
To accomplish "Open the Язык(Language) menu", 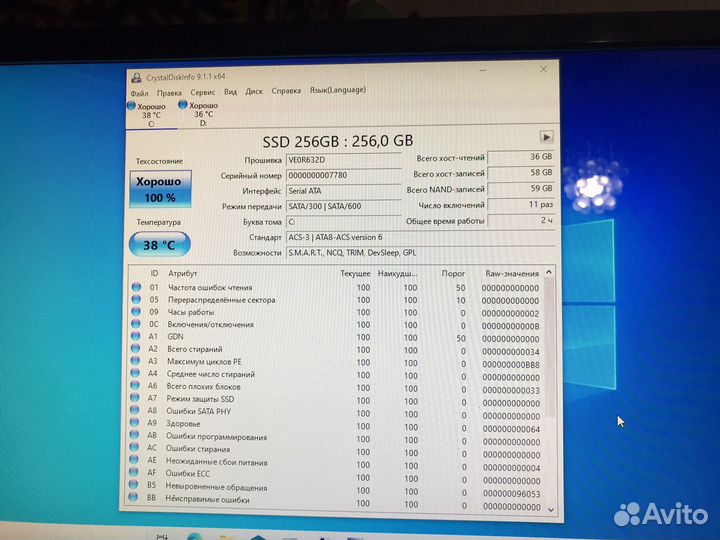I will [337, 90].
